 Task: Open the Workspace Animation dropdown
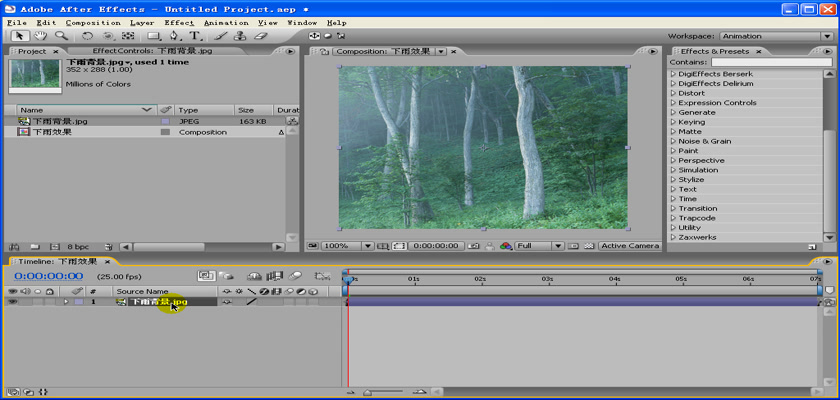776,36
